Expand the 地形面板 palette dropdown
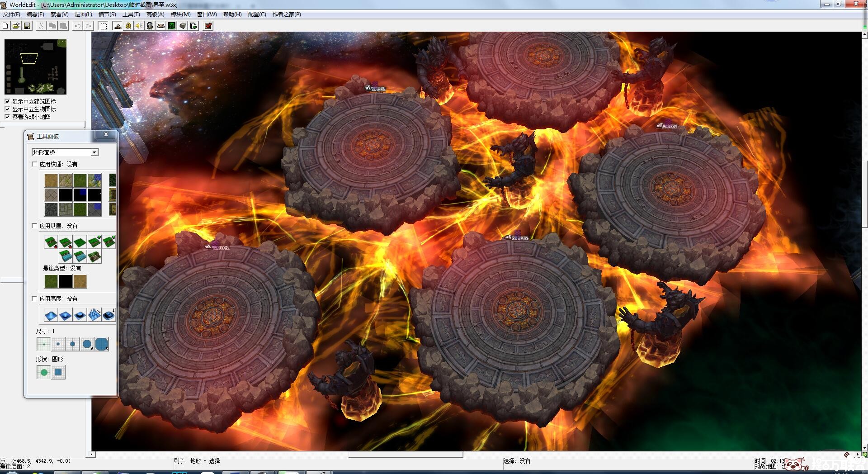The image size is (868, 474). point(94,152)
